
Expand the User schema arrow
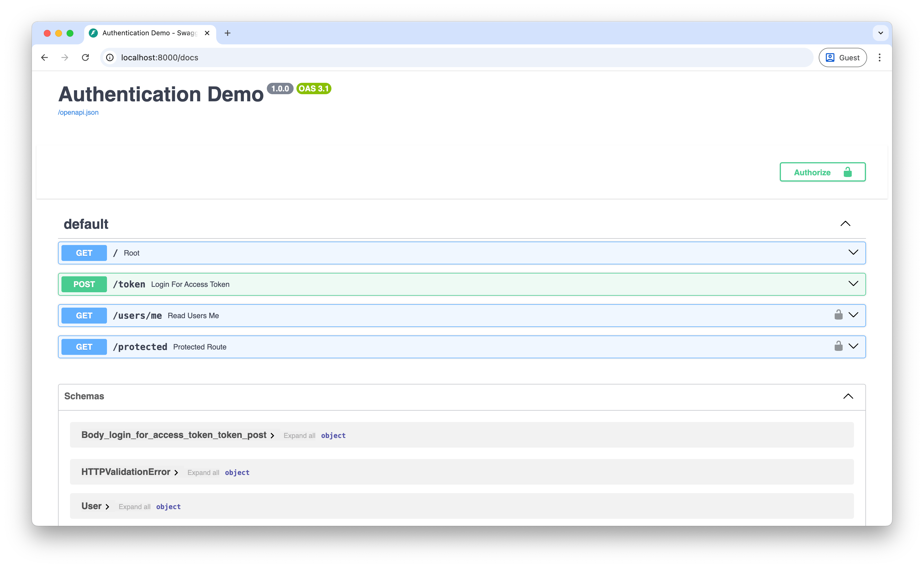click(x=107, y=507)
